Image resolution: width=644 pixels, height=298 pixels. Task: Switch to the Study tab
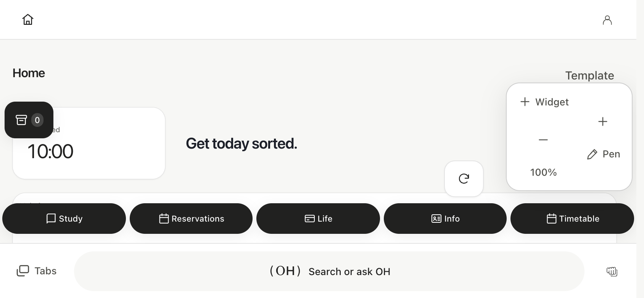[64, 219]
